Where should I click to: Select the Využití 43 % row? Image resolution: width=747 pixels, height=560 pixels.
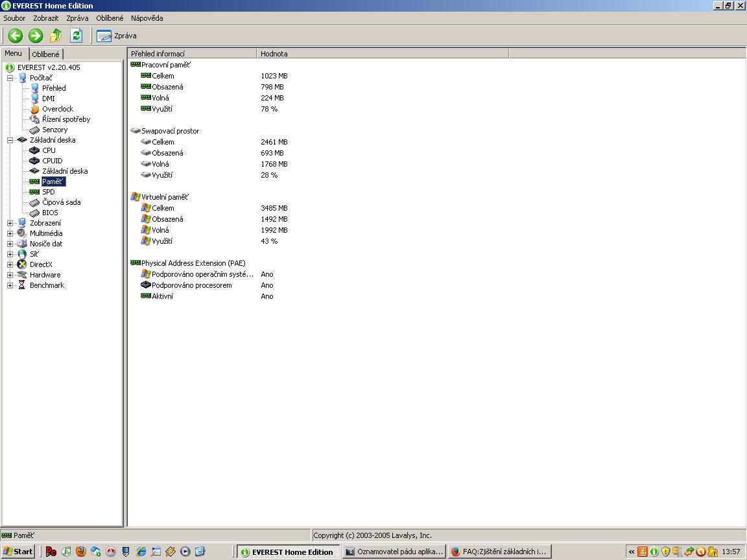tap(209, 241)
